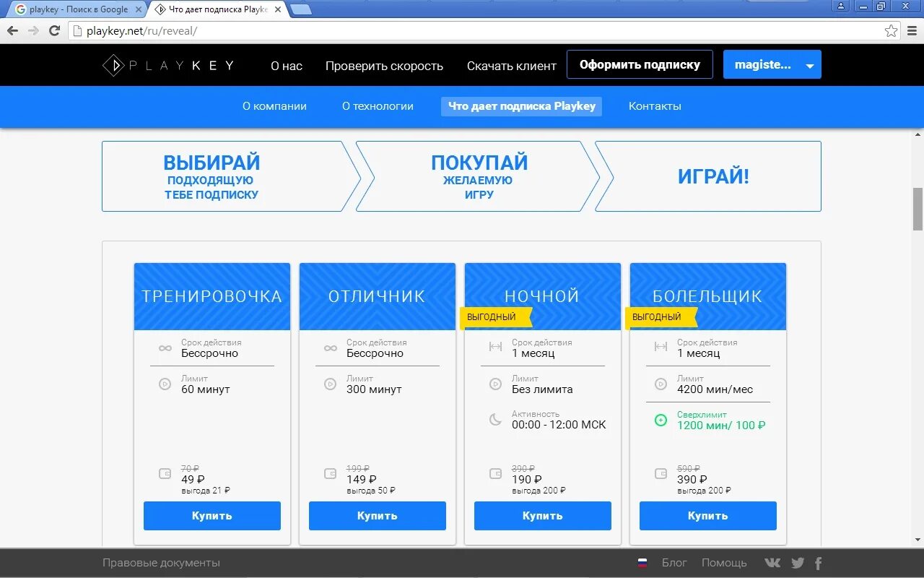This screenshot has width=924, height=578.
Task: Click the green plus Сверхлимит icon
Action: (661, 420)
